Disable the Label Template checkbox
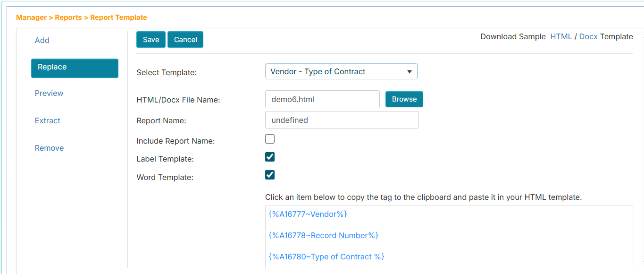 pyautogui.click(x=269, y=156)
